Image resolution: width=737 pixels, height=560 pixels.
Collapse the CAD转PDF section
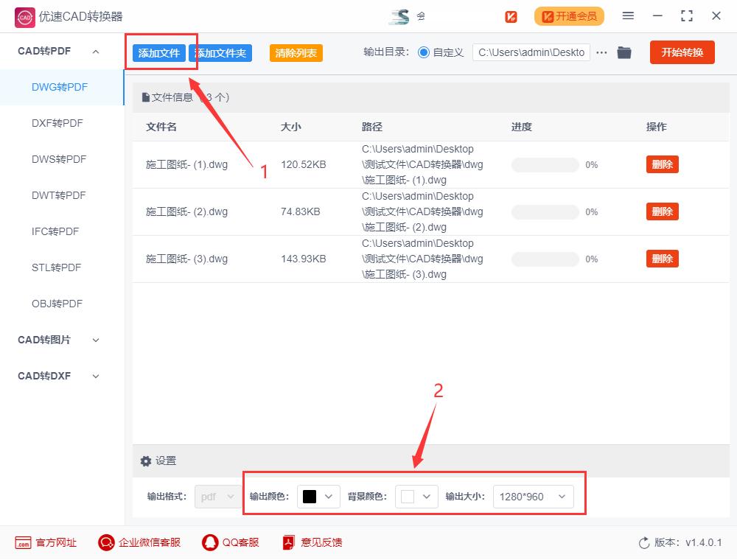94,51
